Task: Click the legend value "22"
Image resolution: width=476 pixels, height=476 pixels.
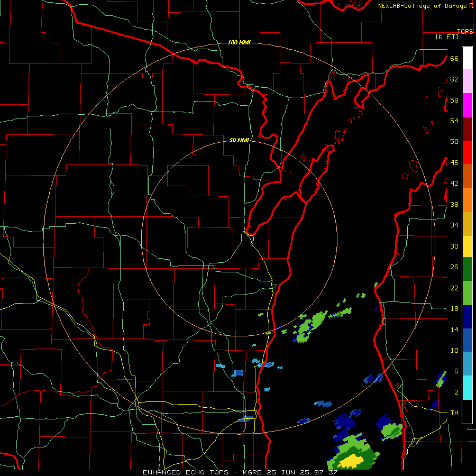Action: 454,288
